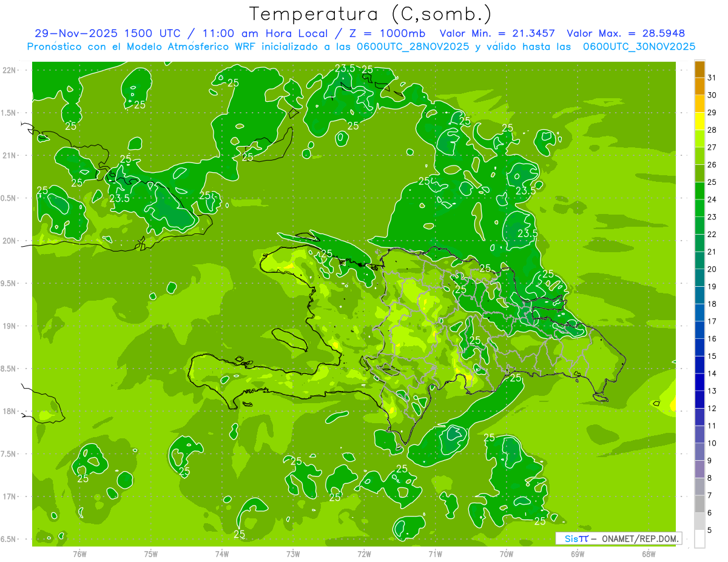Click the '74W' longitude label
728x562 pixels.
point(222,554)
